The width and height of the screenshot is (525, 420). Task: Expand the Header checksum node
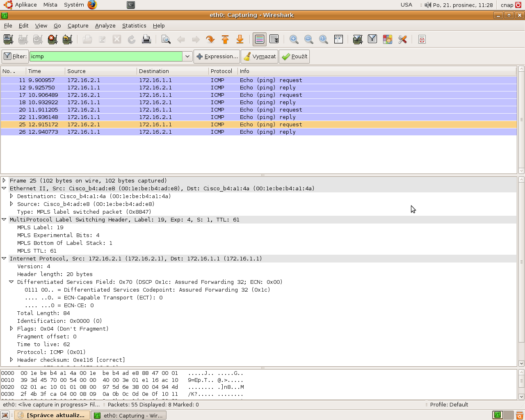pyautogui.click(x=11, y=360)
